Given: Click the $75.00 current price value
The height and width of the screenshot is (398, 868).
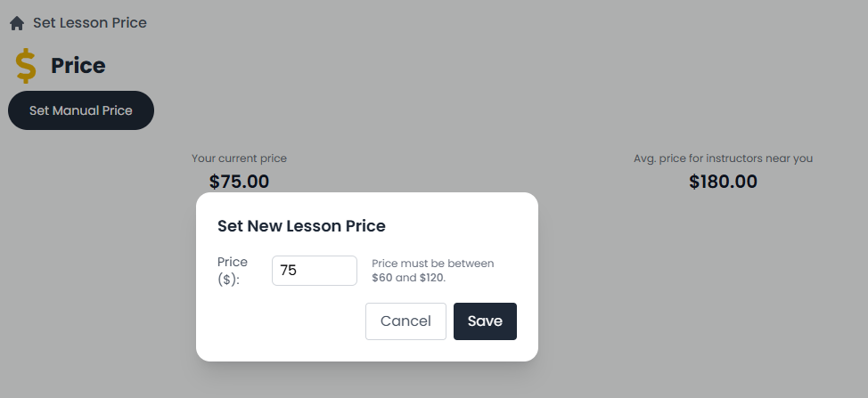Looking at the screenshot, I should click(239, 182).
